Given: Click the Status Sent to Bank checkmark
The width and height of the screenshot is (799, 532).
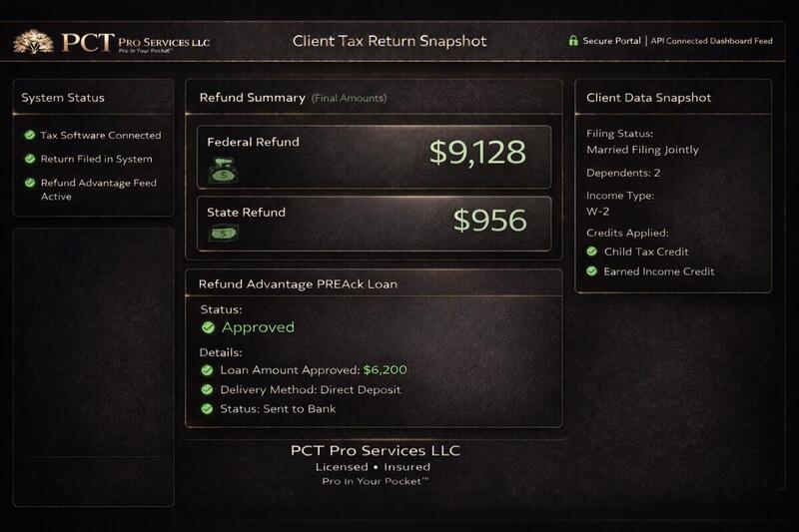Looking at the screenshot, I should click(207, 409).
